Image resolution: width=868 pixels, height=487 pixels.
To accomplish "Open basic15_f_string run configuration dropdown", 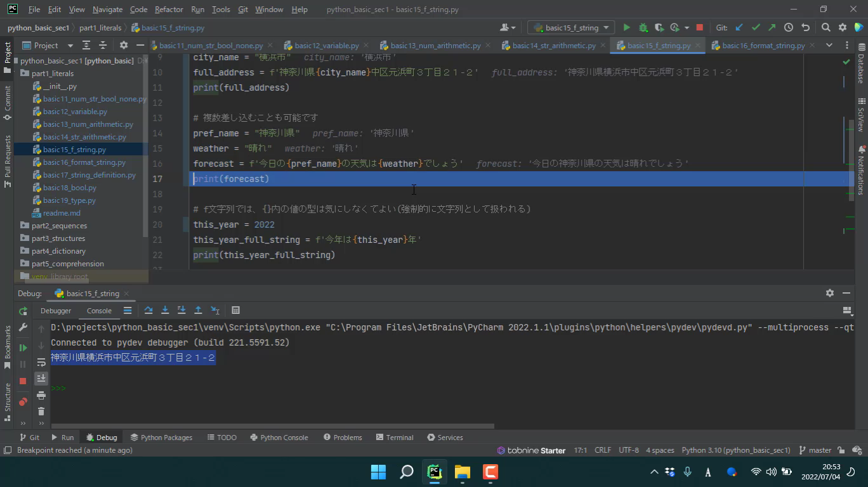I will point(571,28).
